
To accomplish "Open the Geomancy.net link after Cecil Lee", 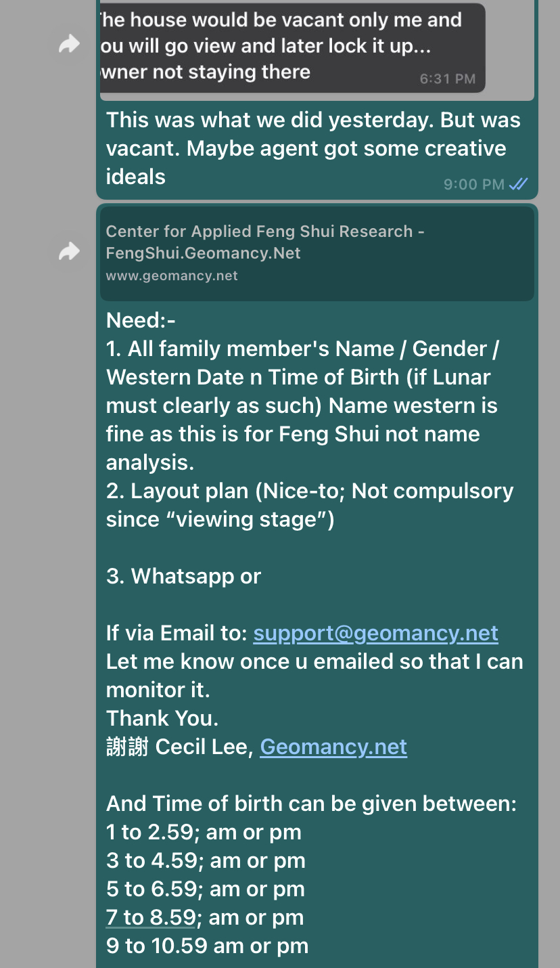I will (x=333, y=747).
